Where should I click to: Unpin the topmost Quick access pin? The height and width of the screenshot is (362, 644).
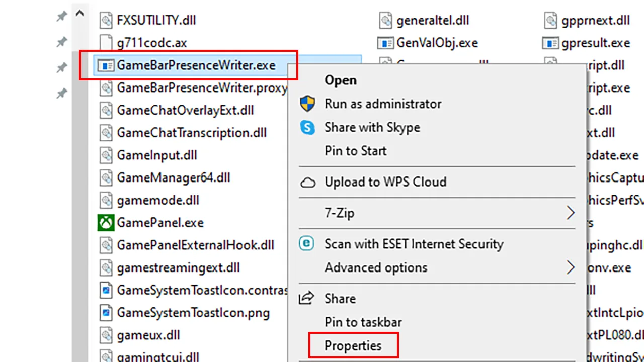pos(61,16)
